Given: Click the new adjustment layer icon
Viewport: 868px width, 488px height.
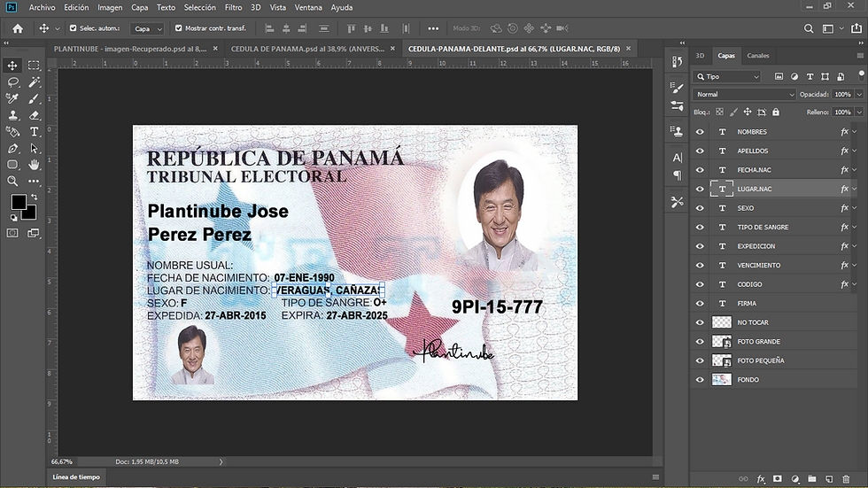Looking at the screenshot, I should click(x=795, y=478).
